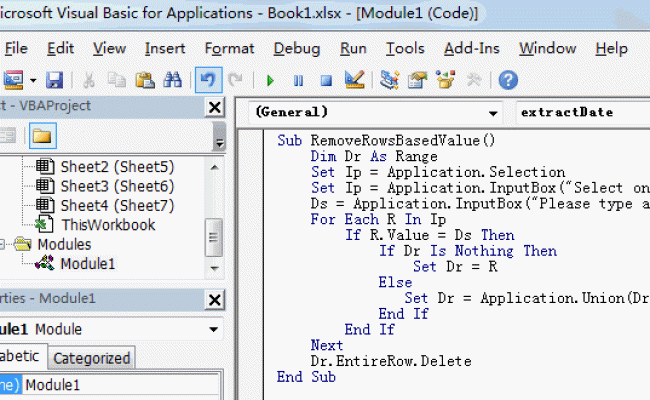Click the End Sub code line
Viewport: 650px width, 400px height.
pos(306,377)
